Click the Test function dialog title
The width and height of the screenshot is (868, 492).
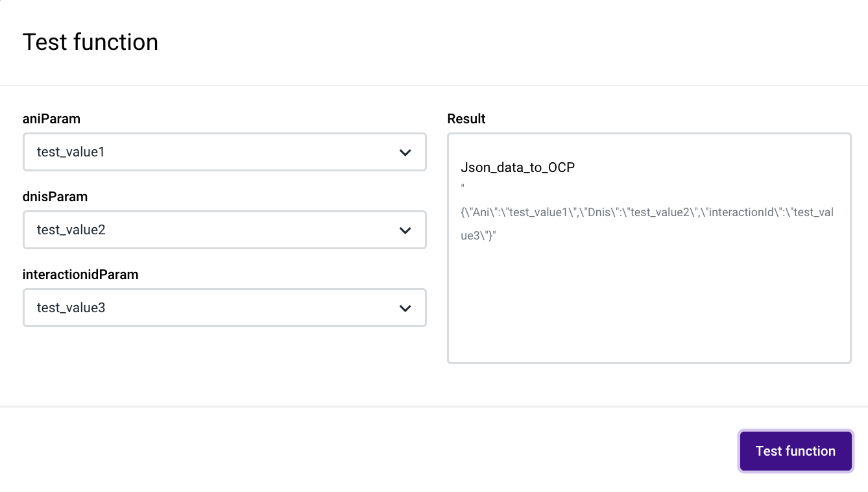pyautogui.click(x=90, y=42)
